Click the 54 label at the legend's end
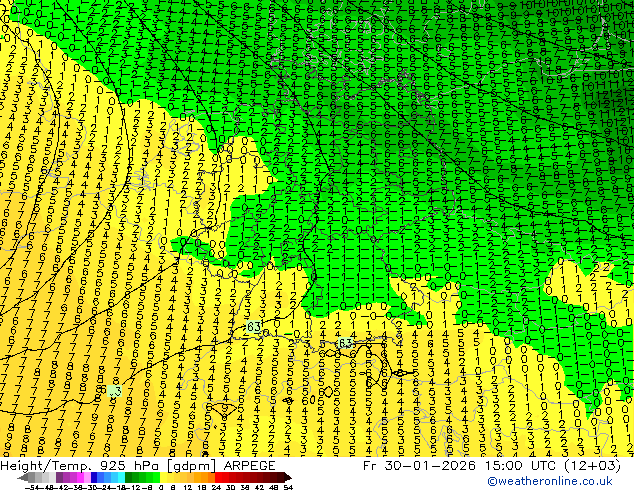Viewport: 634px width, 490px height. (288, 487)
